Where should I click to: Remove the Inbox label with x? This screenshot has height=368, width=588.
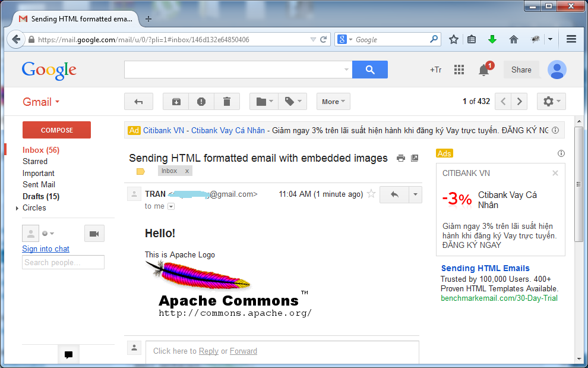tap(186, 171)
